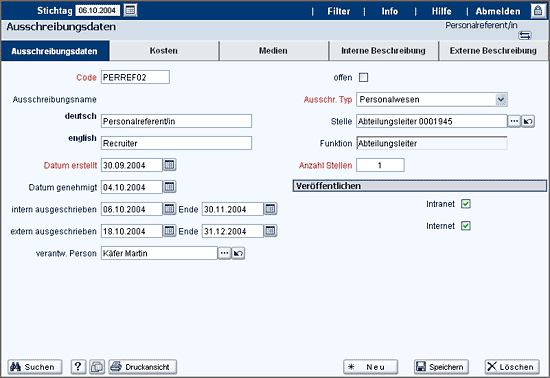Open the Medien tab
Screen dimensions: 550x378
[274, 51]
